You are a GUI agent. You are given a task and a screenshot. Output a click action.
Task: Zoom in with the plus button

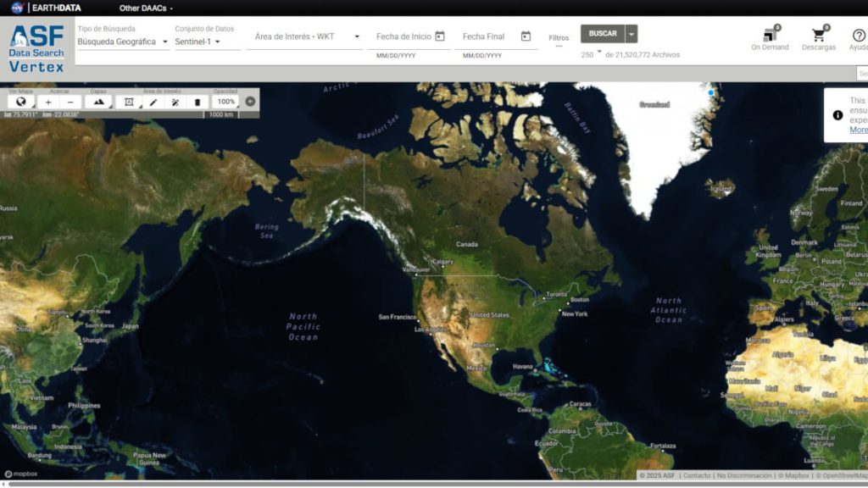[48, 102]
